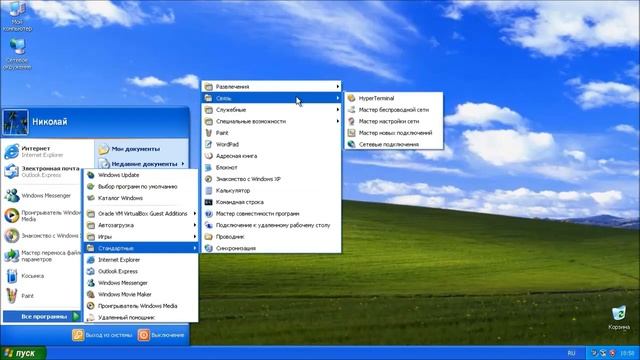The height and width of the screenshot is (360, 640).
Task: Click the пуск Start button
Action: (x=23, y=353)
